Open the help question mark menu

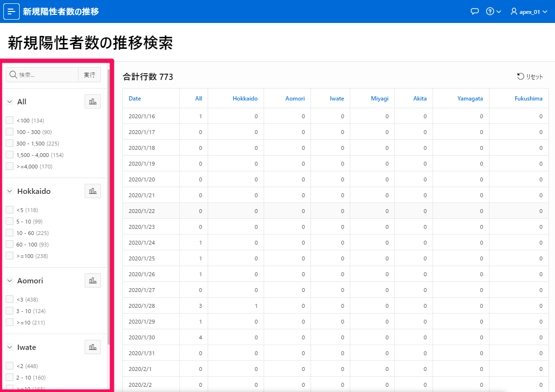tap(493, 11)
